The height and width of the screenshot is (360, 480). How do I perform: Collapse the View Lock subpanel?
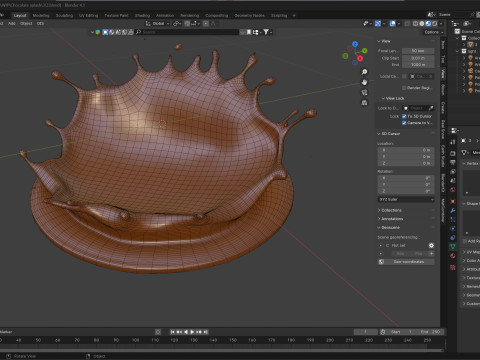(393, 98)
